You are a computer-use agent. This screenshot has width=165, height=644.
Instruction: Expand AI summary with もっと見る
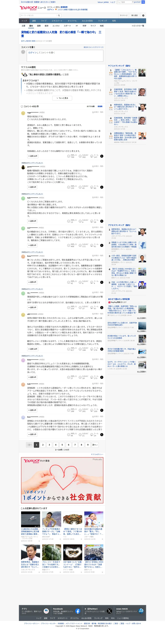62,98
